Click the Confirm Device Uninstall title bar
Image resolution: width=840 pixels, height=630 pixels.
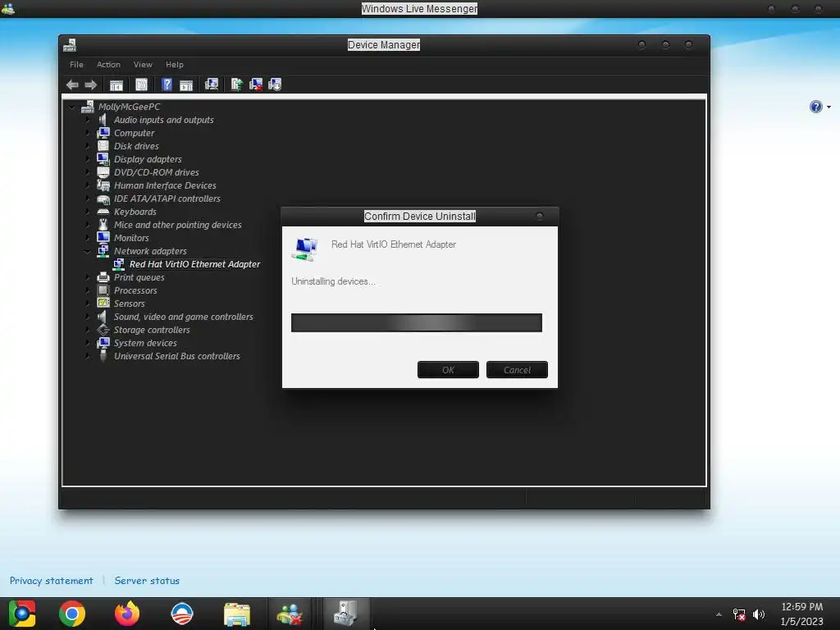[419, 216]
